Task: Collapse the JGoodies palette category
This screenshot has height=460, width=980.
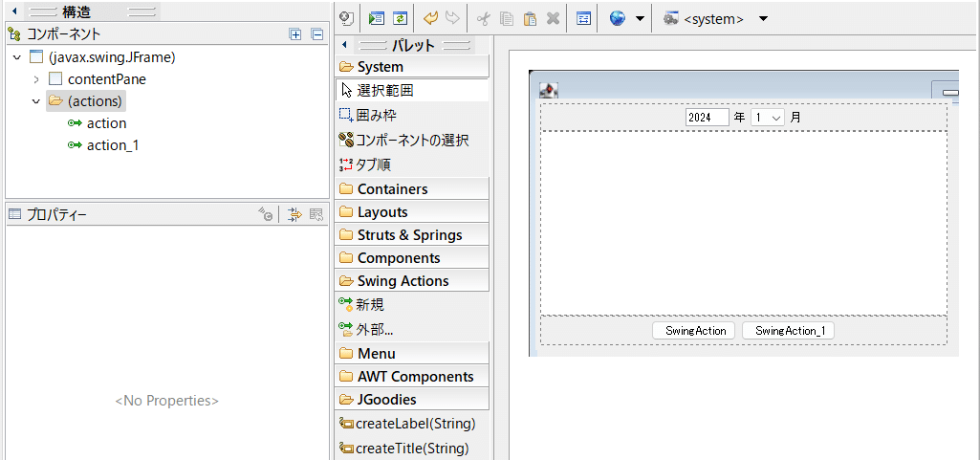Action: coord(412,399)
